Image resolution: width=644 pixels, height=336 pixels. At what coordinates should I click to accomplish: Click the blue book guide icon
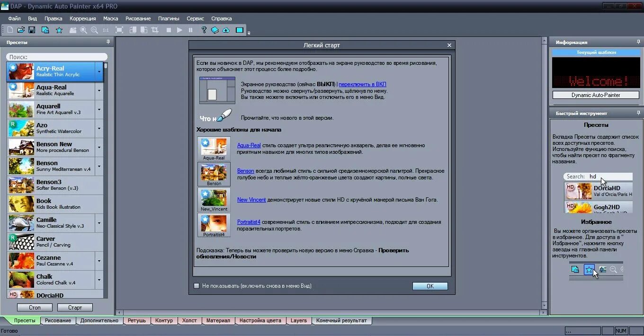[x=215, y=30]
